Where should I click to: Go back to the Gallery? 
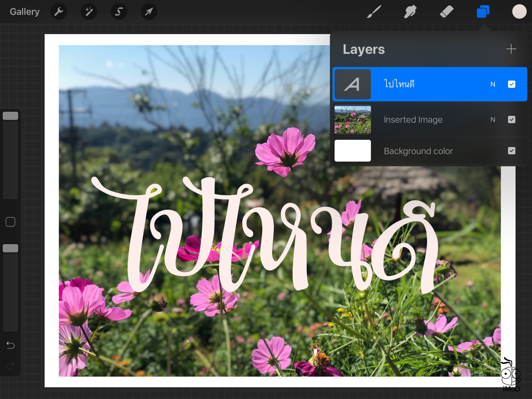click(x=24, y=11)
